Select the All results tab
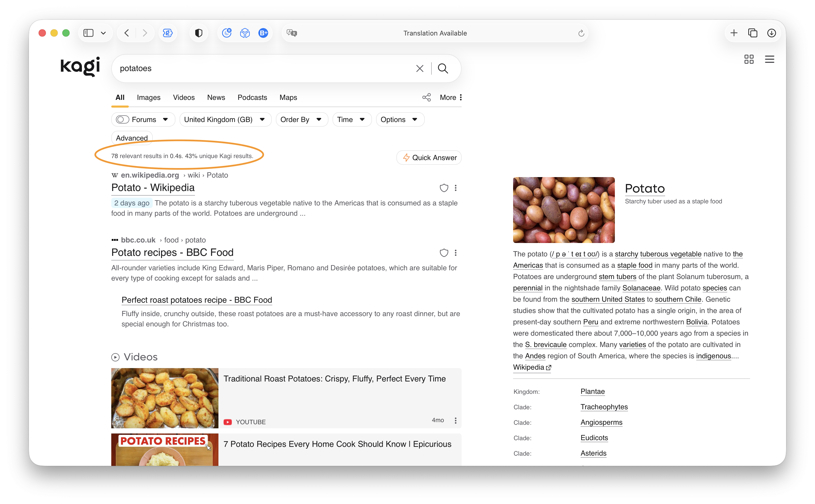This screenshot has width=815, height=504. pyautogui.click(x=120, y=97)
